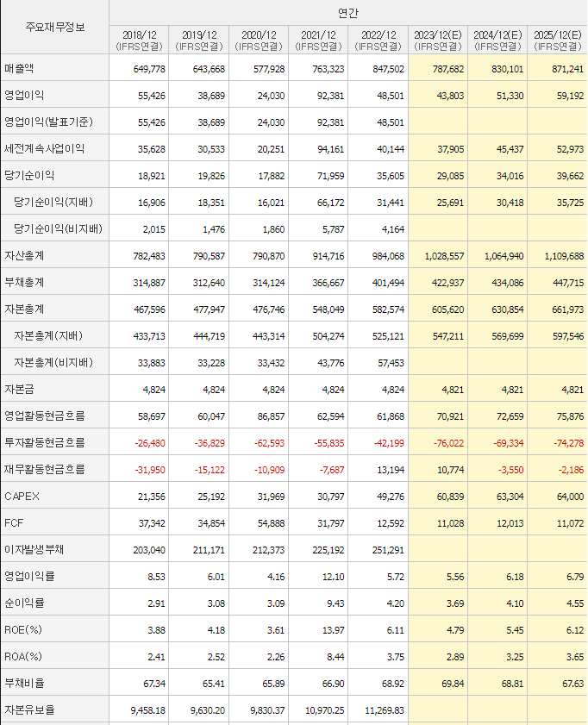This screenshot has width=588, height=725.
Task: Click the 2022 부채총계 value 401,494
Action: [x=388, y=283]
